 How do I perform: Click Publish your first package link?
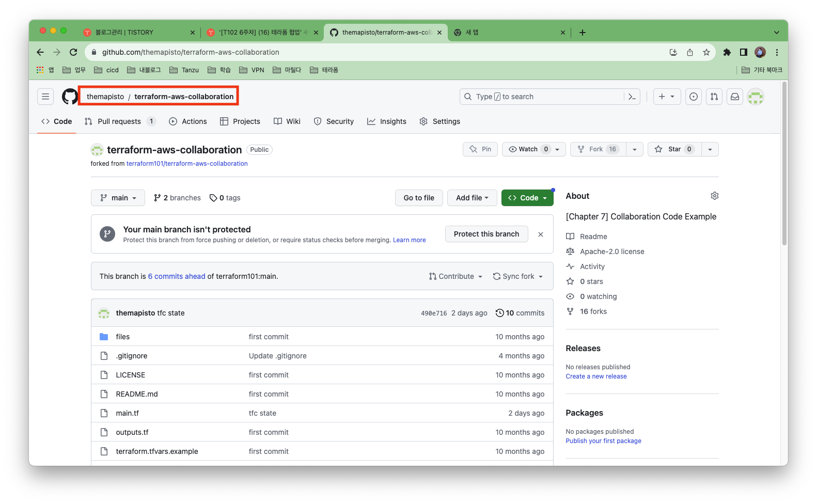point(603,441)
